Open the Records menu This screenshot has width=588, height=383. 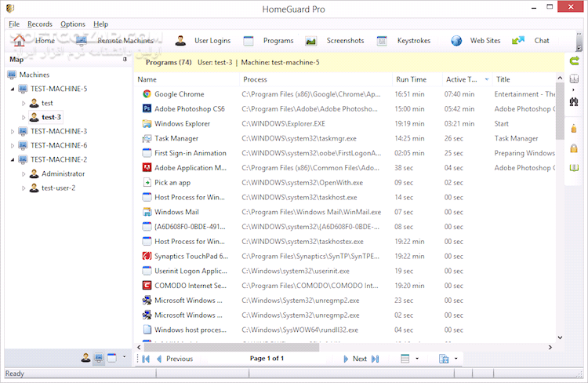click(x=40, y=24)
